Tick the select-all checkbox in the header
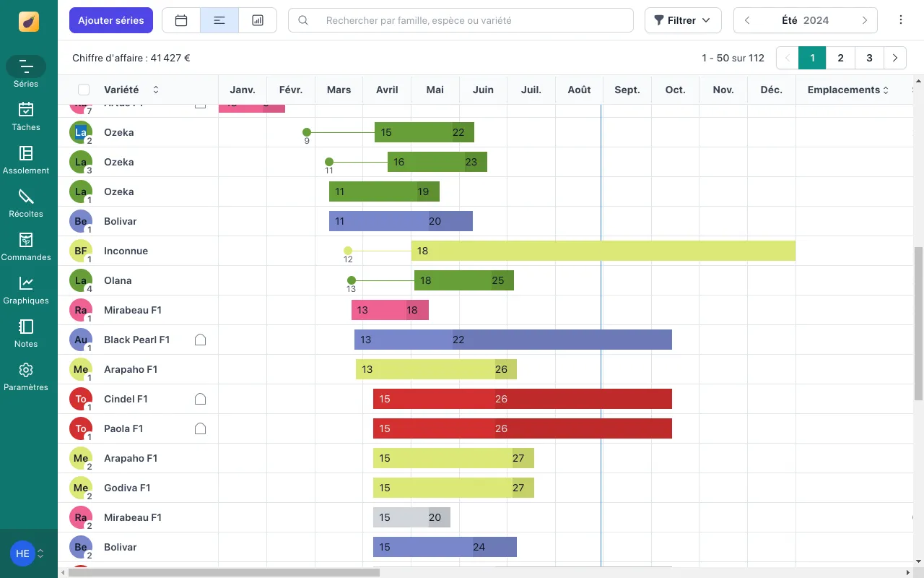 (84, 90)
